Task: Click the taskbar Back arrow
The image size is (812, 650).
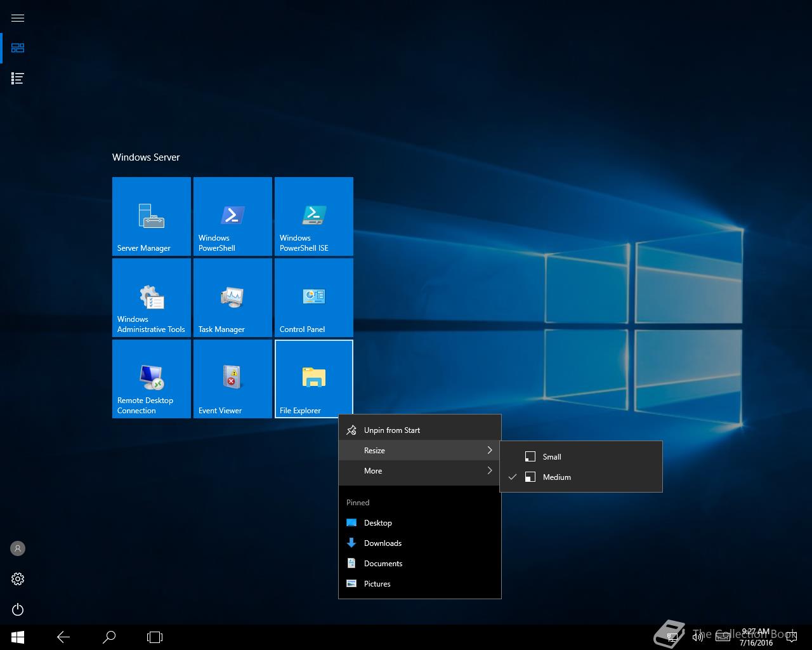Action: pyautogui.click(x=63, y=637)
